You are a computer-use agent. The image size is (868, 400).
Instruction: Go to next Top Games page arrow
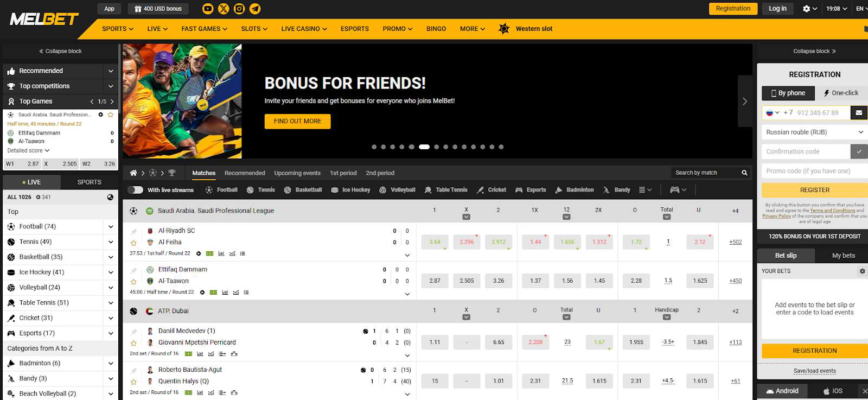pyautogui.click(x=112, y=101)
